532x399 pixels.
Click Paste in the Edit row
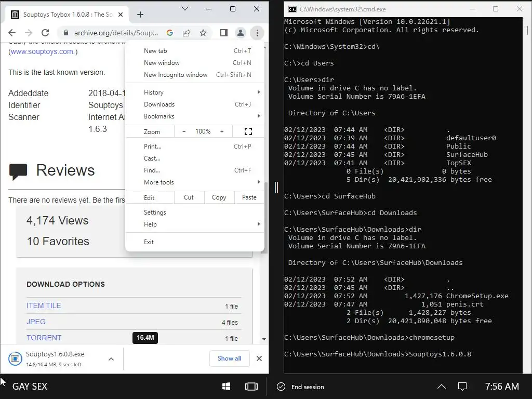[249, 197]
